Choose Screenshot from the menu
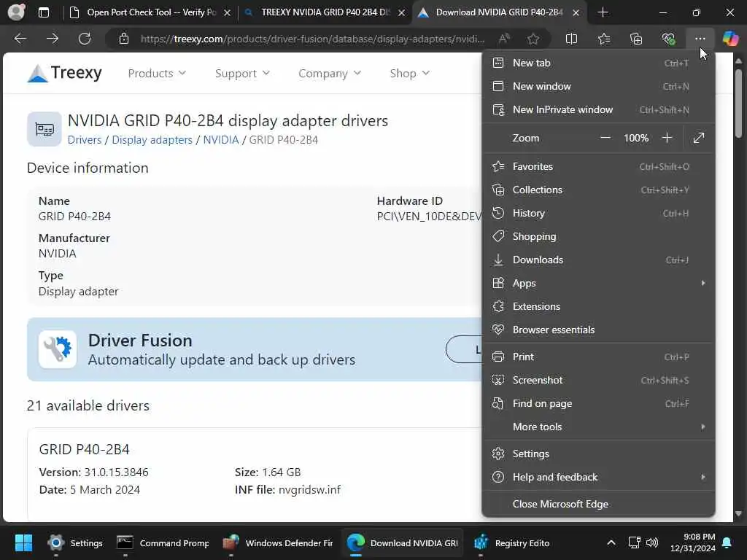The height and width of the screenshot is (560, 747). point(598,380)
